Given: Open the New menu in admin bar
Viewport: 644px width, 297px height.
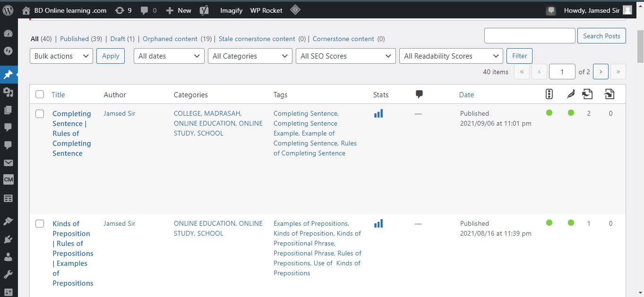Looking at the screenshot, I should 178,10.
